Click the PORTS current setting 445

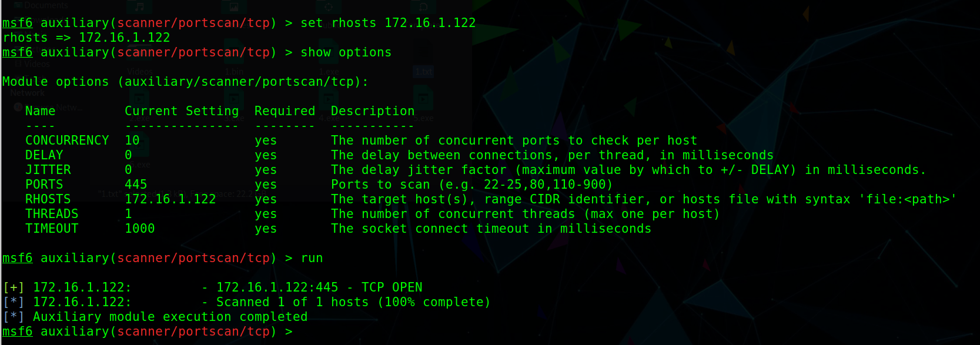pos(136,185)
